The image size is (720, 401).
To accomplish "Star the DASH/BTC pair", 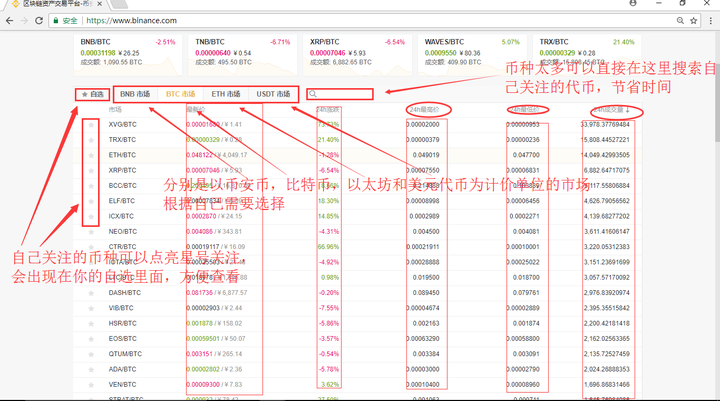I will (91, 293).
